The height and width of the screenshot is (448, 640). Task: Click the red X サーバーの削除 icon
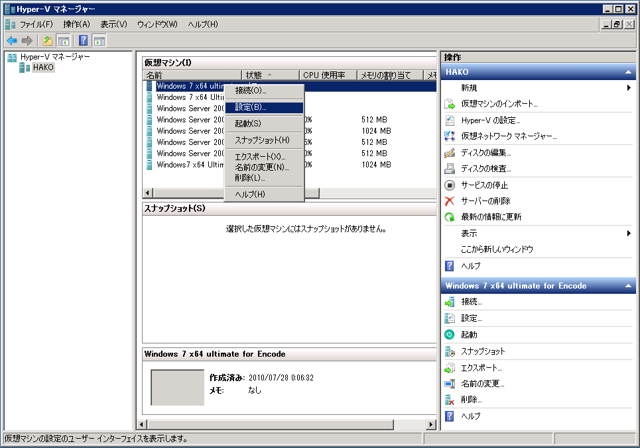tap(449, 201)
